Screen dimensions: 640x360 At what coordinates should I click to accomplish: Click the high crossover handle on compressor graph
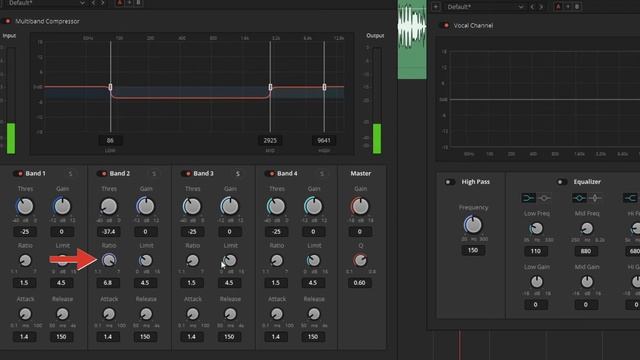click(324, 87)
